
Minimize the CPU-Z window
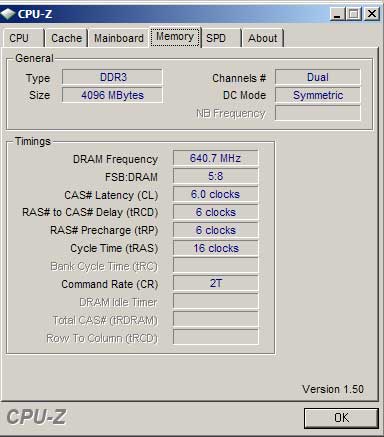pyautogui.click(x=337, y=14)
